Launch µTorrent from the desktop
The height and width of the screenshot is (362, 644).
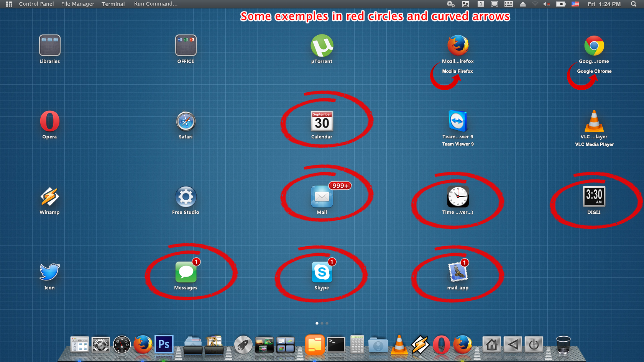click(322, 46)
